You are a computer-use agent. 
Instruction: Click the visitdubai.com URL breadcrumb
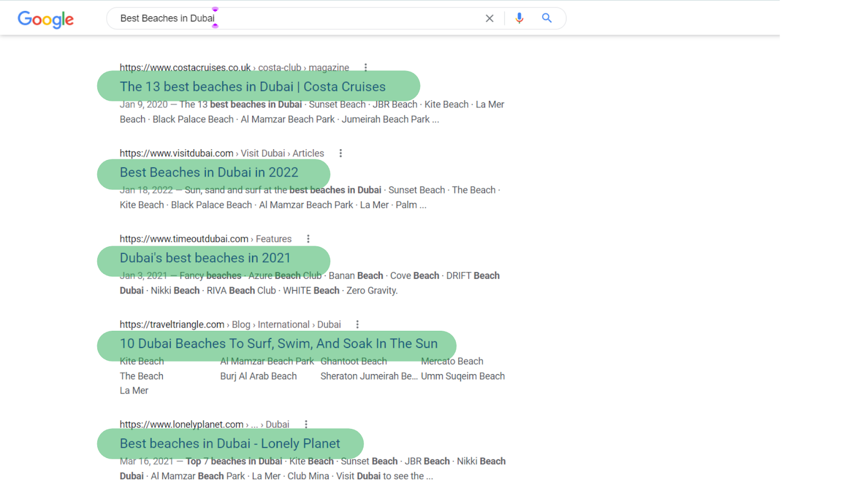pos(222,153)
